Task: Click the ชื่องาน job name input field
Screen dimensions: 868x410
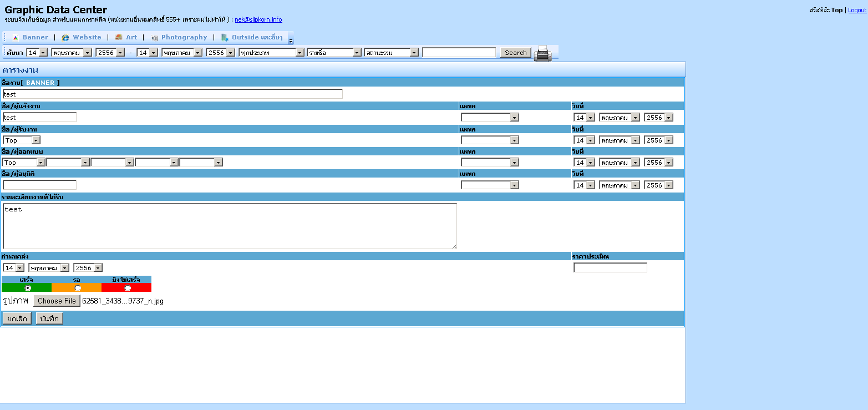Action: tap(172, 94)
